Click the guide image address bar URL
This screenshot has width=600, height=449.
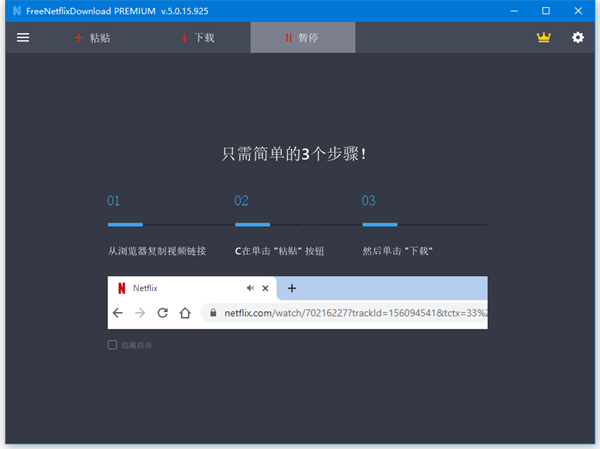[x=355, y=313]
